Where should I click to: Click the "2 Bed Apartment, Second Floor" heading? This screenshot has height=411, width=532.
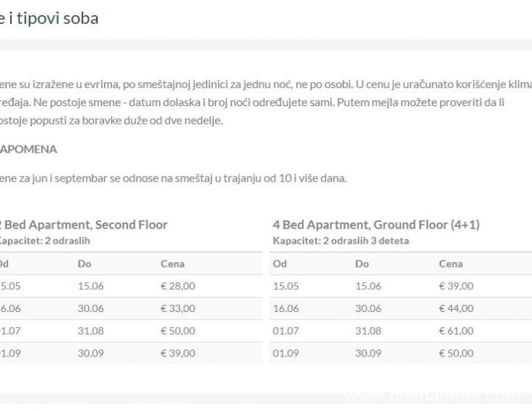pos(83,225)
